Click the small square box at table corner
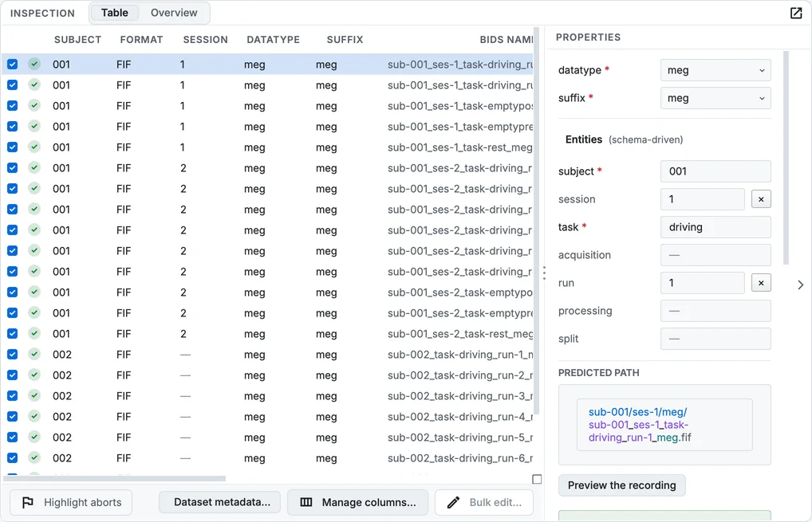 [537, 479]
